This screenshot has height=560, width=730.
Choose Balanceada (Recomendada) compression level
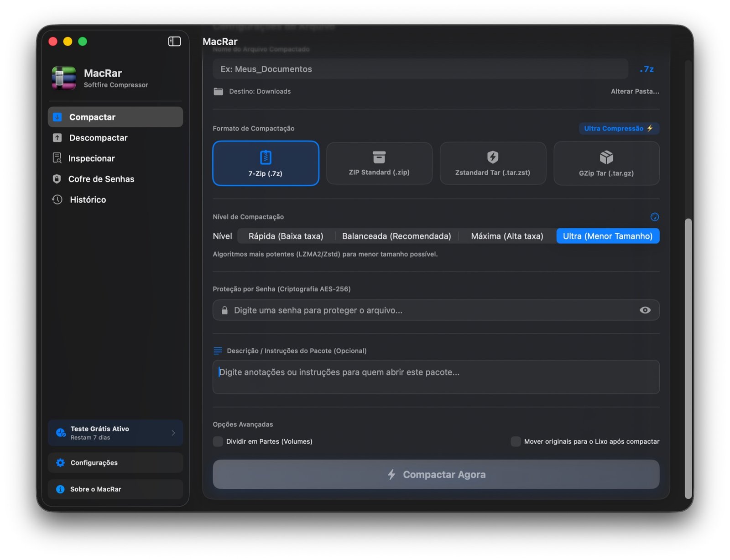[x=396, y=236]
